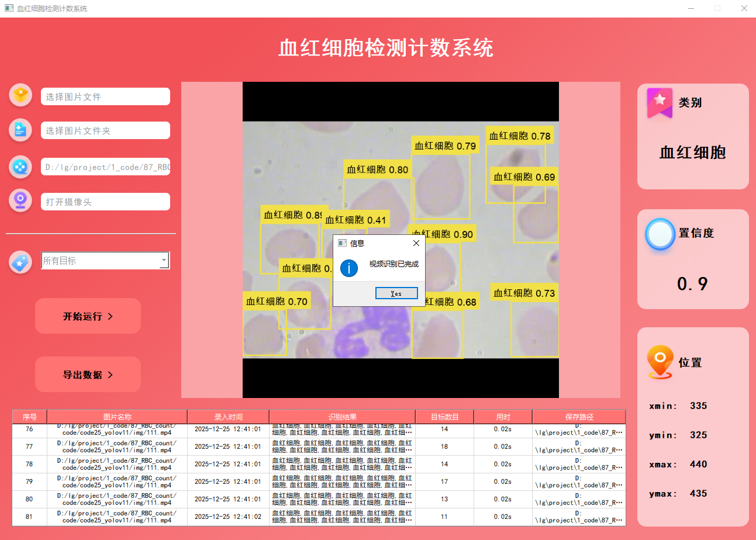The width and height of the screenshot is (756, 540).
Task: Select row number 79 cell
Action: coord(30,482)
